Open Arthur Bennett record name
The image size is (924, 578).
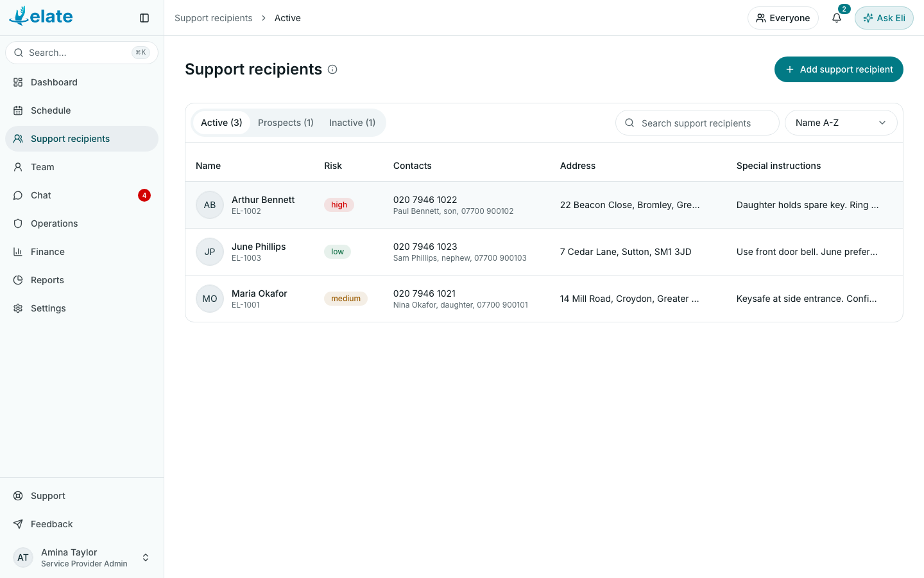click(263, 200)
